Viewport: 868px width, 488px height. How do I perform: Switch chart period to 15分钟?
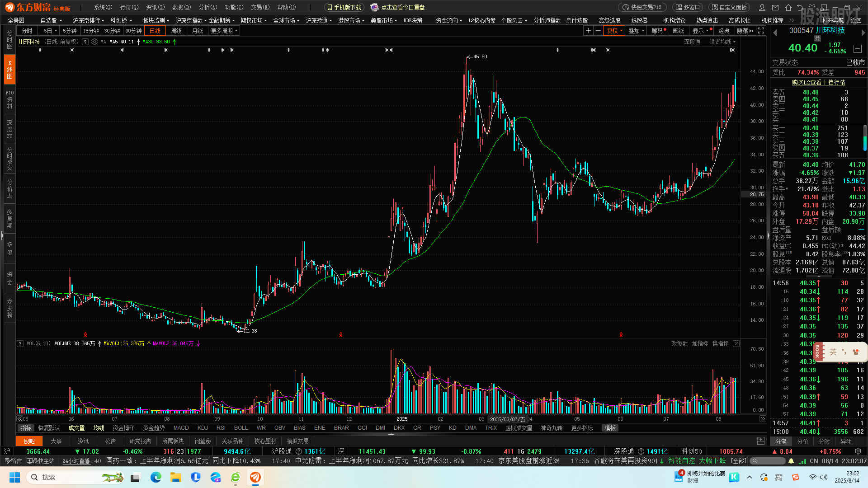pyautogui.click(x=91, y=31)
